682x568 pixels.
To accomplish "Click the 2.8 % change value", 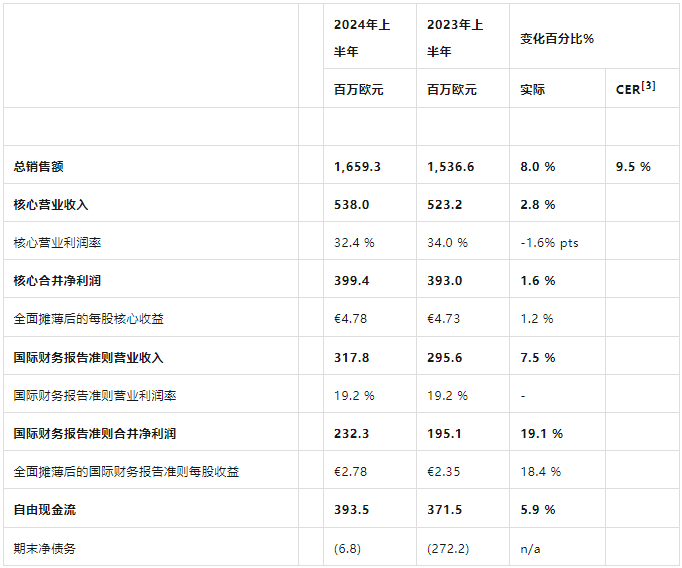I will tap(538, 204).
